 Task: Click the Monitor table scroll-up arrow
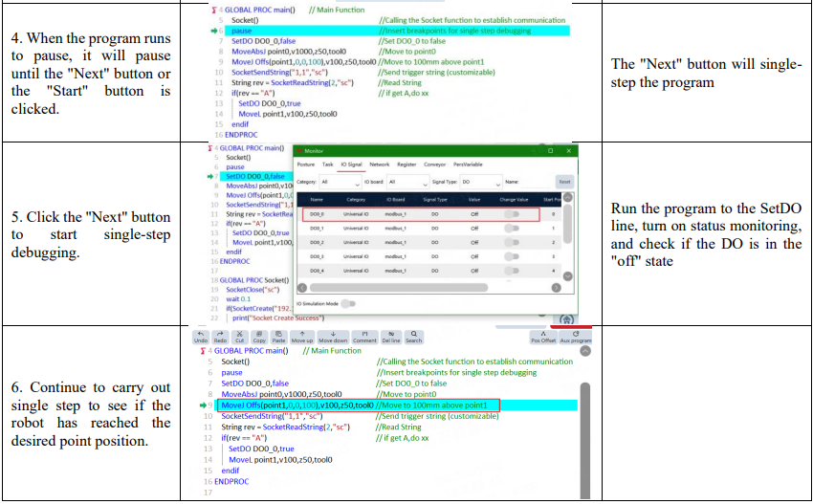(568, 198)
